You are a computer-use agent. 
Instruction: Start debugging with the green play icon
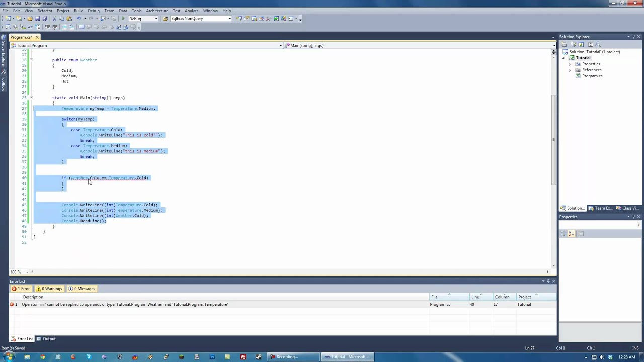pyautogui.click(x=123, y=19)
